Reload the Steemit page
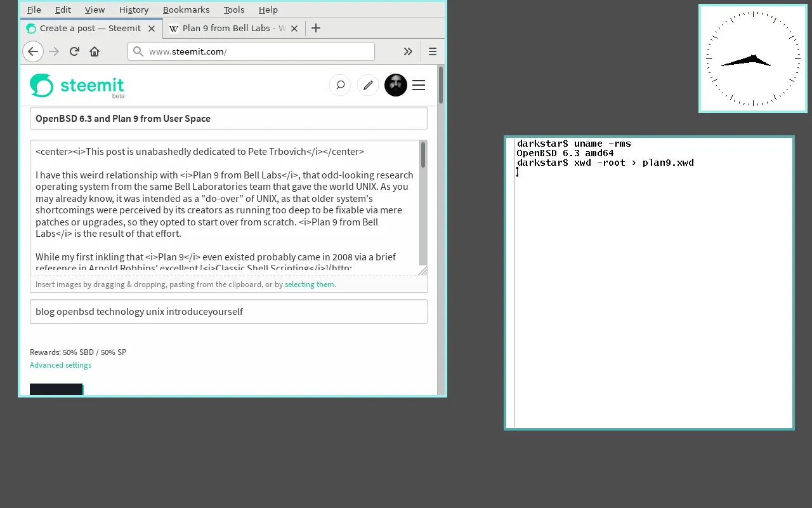This screenshot has height=508, width=812. point(74,51)
